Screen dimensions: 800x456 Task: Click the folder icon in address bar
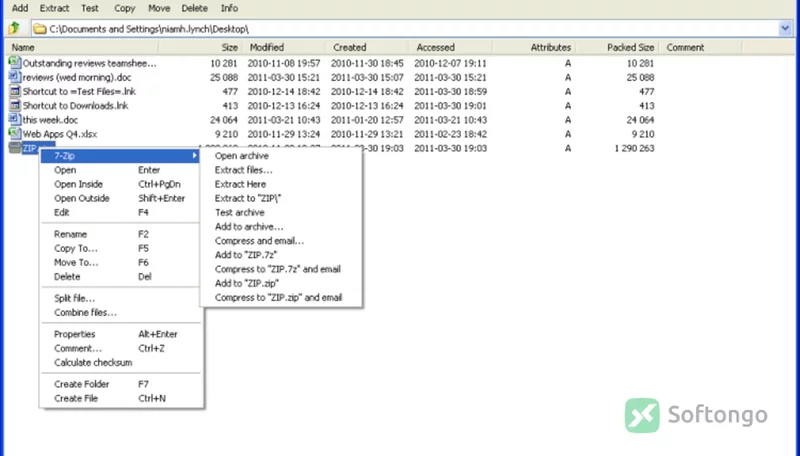click(40, 29)
